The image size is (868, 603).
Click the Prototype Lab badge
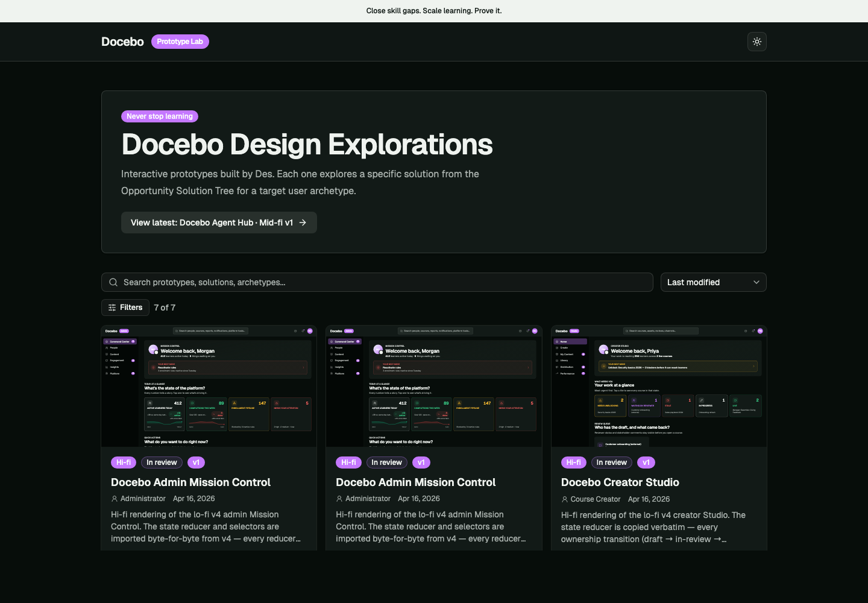coord(180,42)
